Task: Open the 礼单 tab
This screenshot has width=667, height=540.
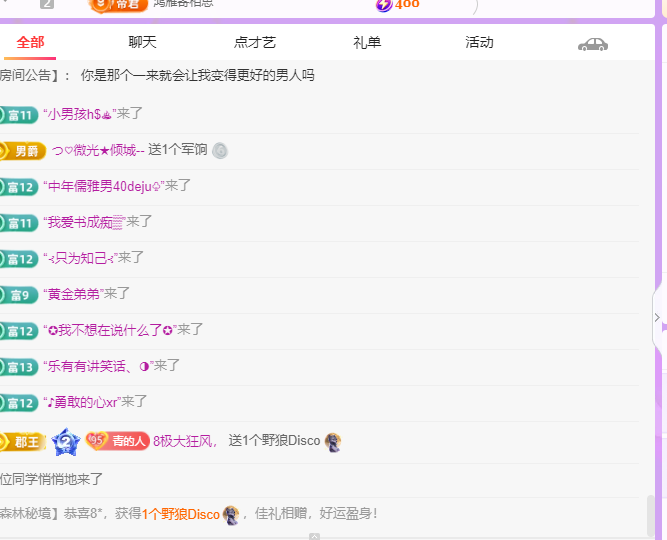Action: pyautogui.click(x=367, y=43)
